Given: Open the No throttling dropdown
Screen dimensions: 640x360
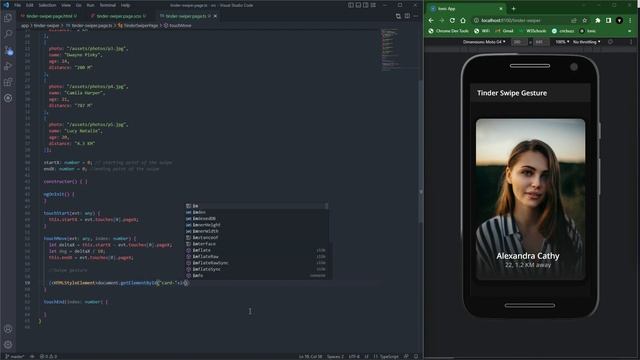Looking at the screenshot, I should [587, 42].
